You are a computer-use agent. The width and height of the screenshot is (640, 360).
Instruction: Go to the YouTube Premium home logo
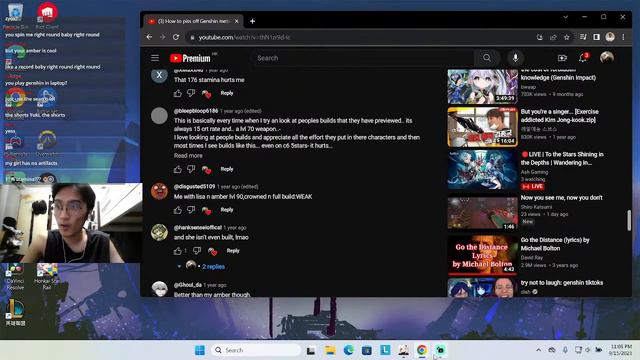click(x=190, y=58)
